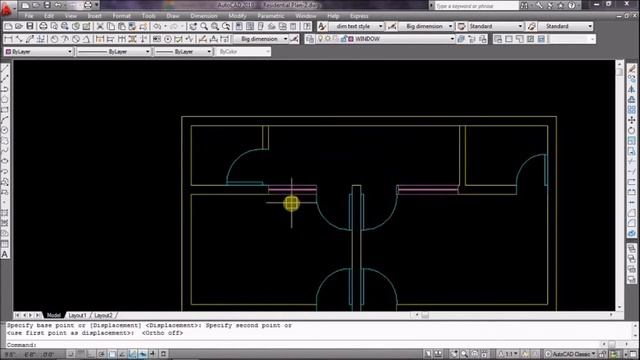Select the Rectangle draw tool
This screenshot has height=360, width=640.
[5, 109]
